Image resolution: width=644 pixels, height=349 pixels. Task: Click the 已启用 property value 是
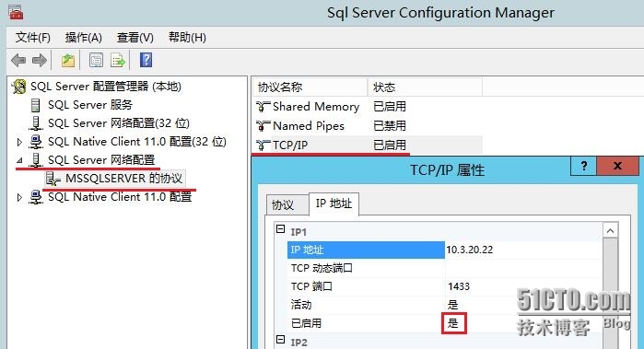(453, 323)
